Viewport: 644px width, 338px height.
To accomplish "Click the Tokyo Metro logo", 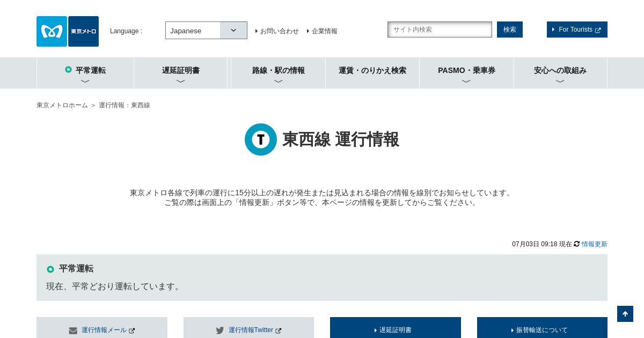I will click(x=68, y=31).
